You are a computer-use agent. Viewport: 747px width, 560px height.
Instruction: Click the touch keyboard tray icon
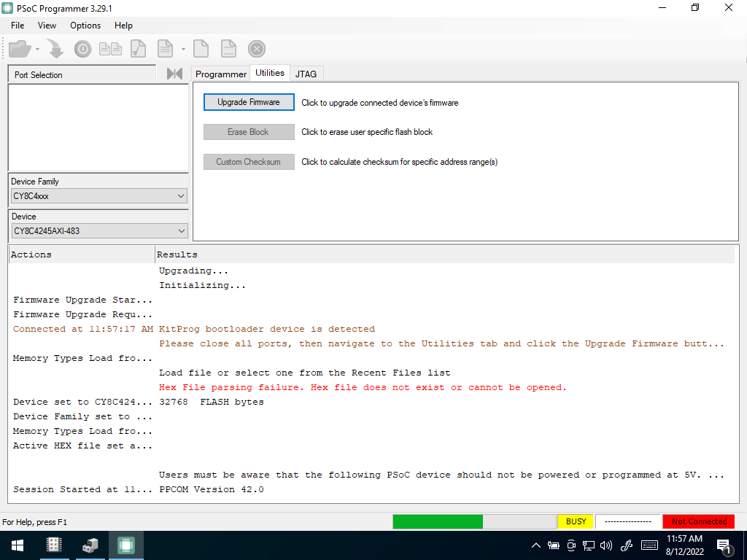pos(649,545)
